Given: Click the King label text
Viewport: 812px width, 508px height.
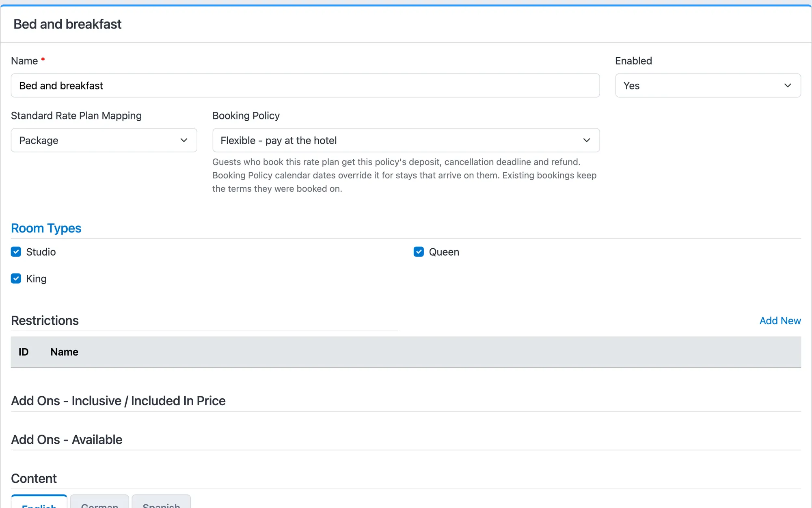Looking at the screenshot, I should (x=36, y=279).
